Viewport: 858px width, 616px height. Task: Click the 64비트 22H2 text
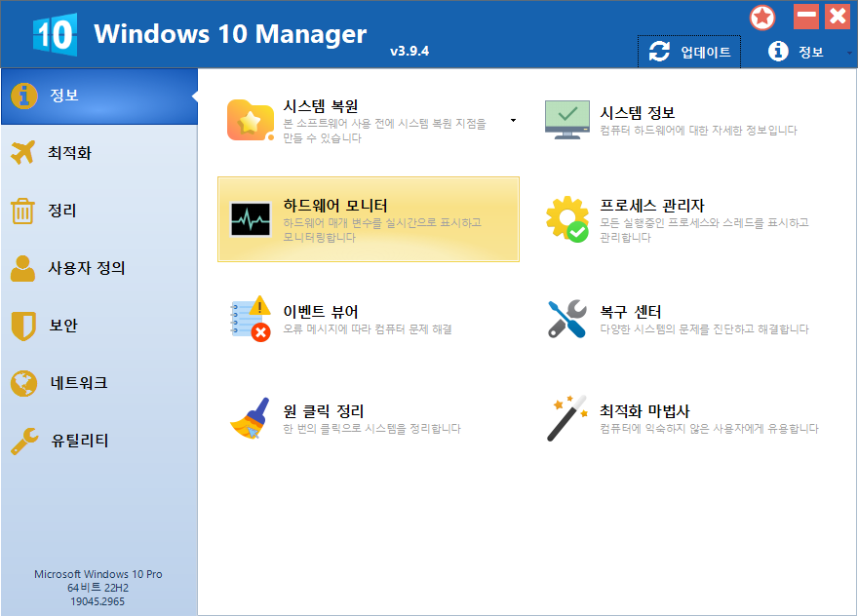97,588
